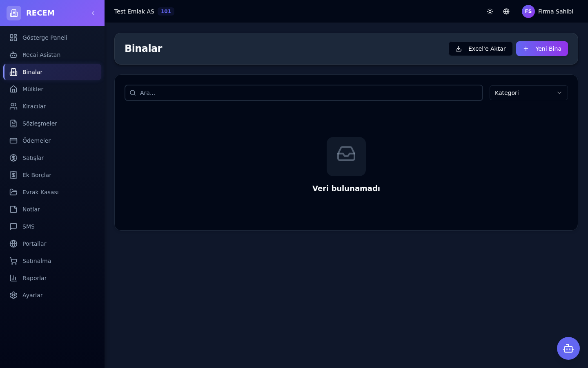Screen dimensions: 588x368
Task: Click the RECEM logo icon
Action: 14,13
